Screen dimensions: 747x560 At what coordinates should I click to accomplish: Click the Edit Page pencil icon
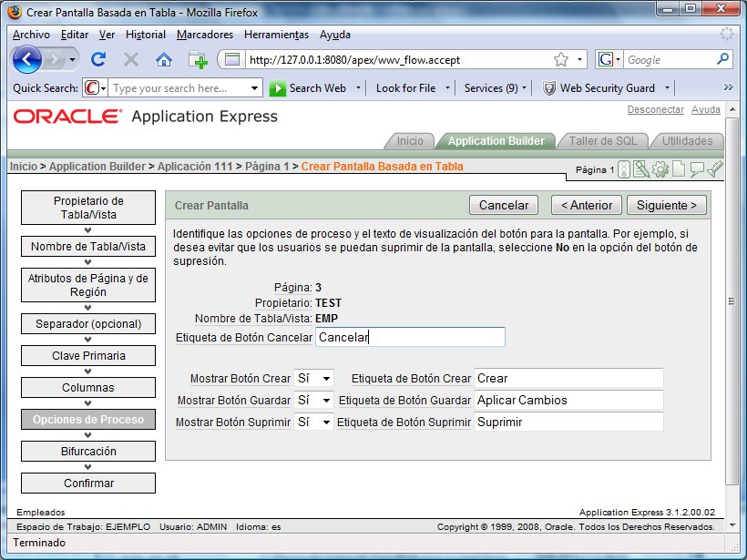click(x=641, y=169)
